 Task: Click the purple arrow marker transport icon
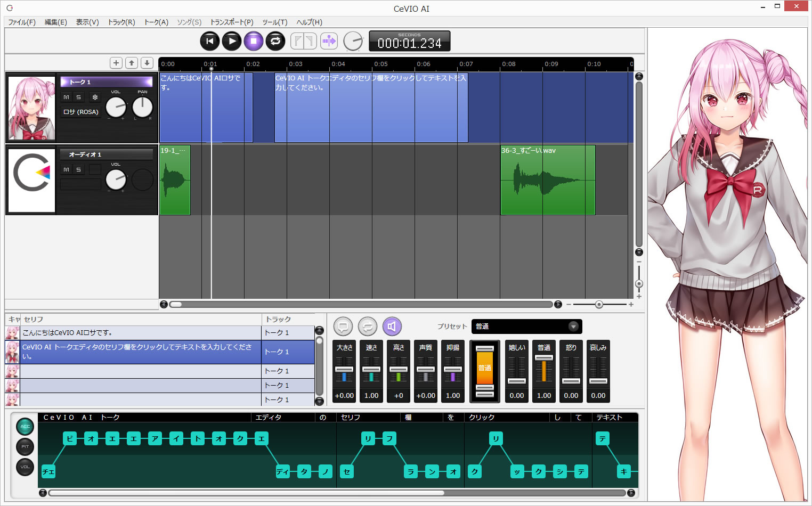329,41
